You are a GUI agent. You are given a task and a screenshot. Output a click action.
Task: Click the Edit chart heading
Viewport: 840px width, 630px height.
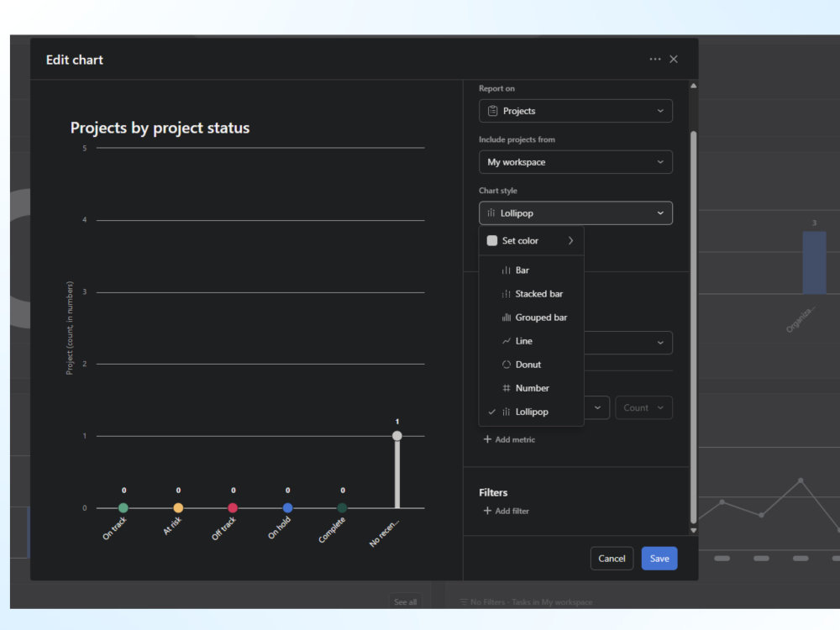pyautogui.click(x=75, y=60)
